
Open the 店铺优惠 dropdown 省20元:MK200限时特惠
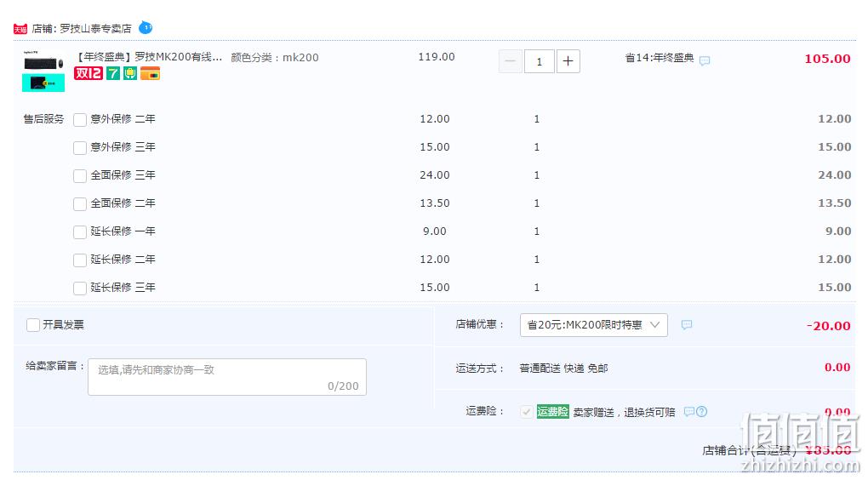tap(593, 325)
